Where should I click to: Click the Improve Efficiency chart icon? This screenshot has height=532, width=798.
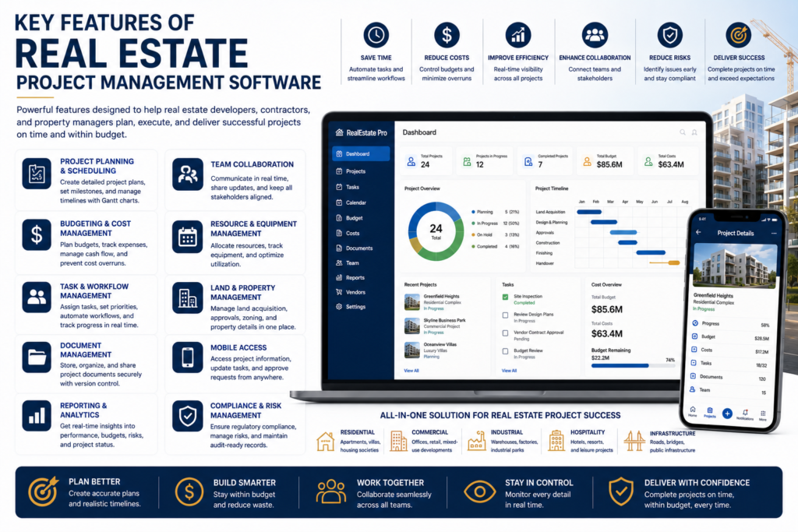(x=518, y=35)
